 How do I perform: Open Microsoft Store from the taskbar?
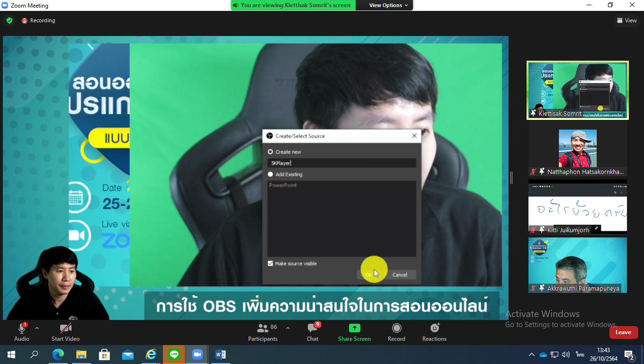coord(104,355)
